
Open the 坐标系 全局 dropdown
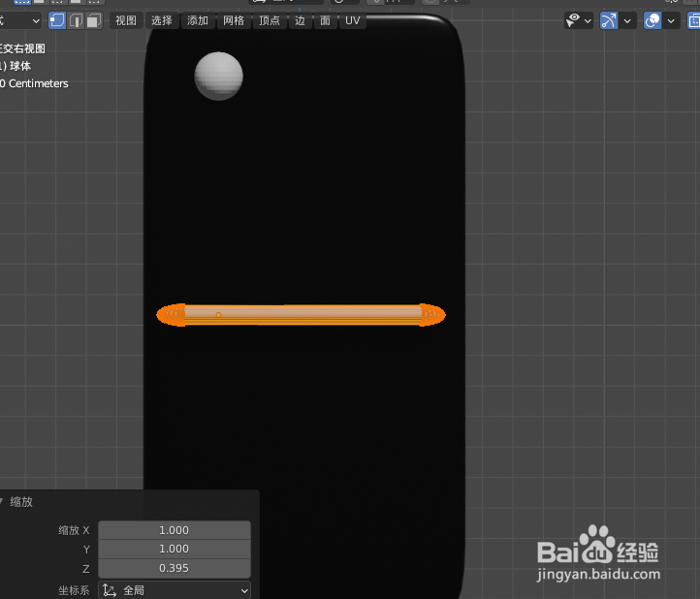point(175,590)
